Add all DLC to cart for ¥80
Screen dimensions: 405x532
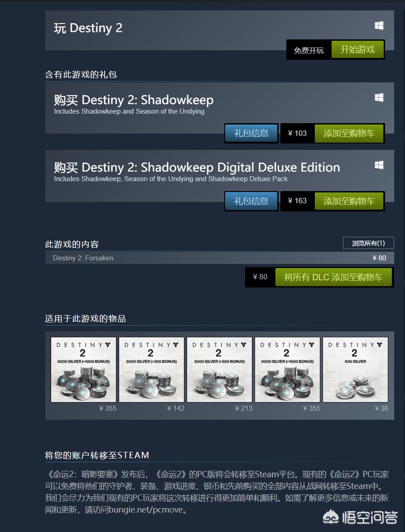coord(333,277)
